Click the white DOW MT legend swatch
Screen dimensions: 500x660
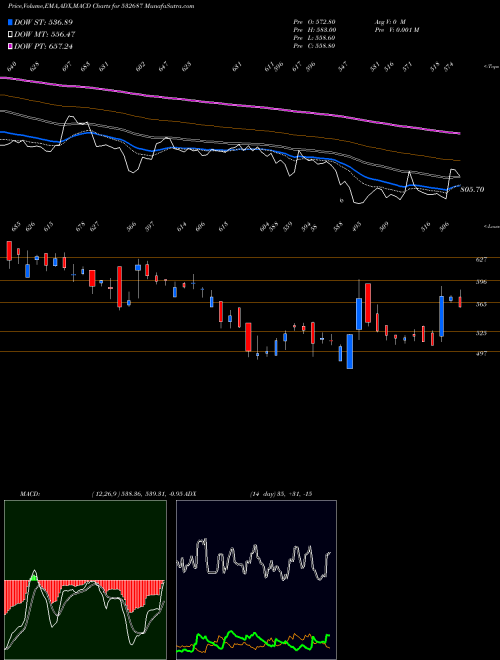(10, 34)
